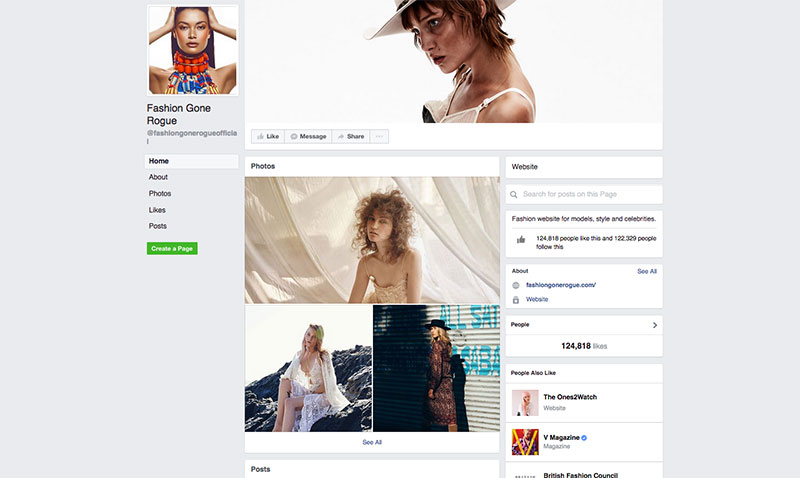
Task: Click the category icon beside Website link
Action: pos(516,300)
